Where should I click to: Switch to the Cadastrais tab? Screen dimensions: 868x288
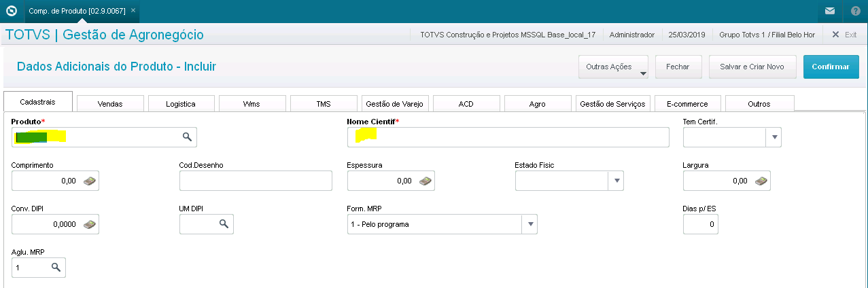[37, 101]
